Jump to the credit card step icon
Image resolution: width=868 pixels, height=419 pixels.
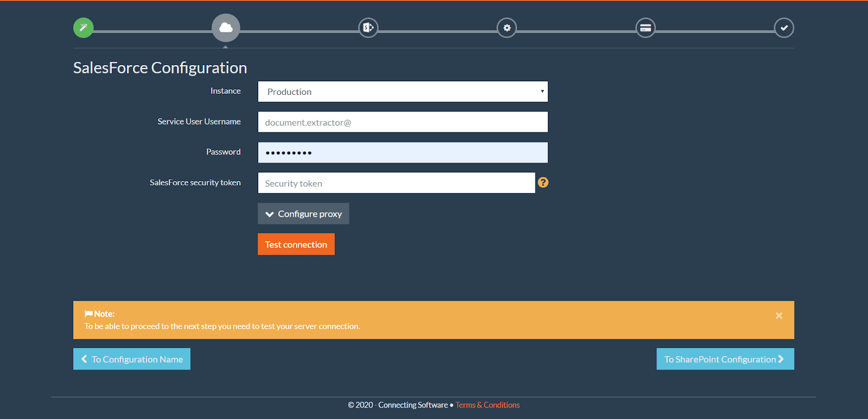click(646, 28)
